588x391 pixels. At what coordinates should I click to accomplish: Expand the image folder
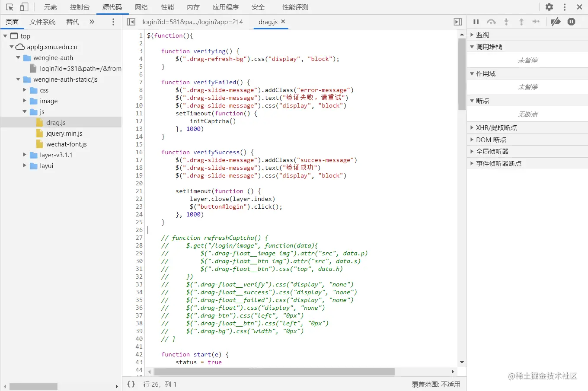click(25, 101)
